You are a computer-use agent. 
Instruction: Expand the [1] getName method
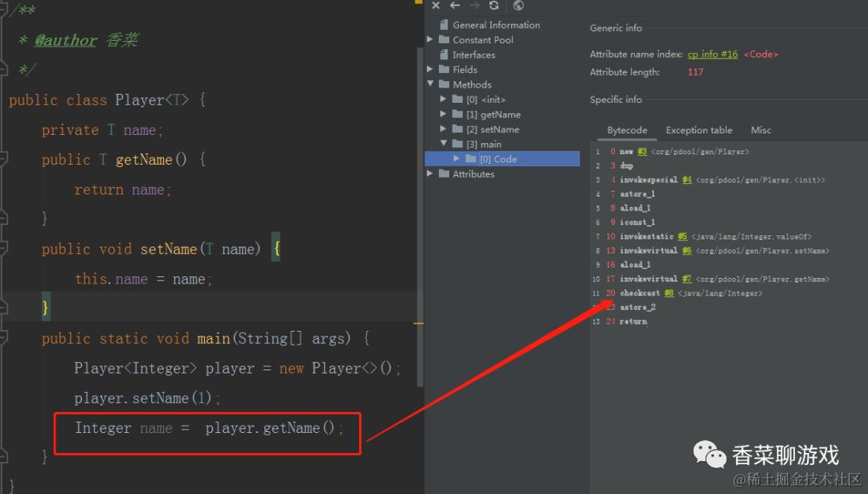point(444,114)
